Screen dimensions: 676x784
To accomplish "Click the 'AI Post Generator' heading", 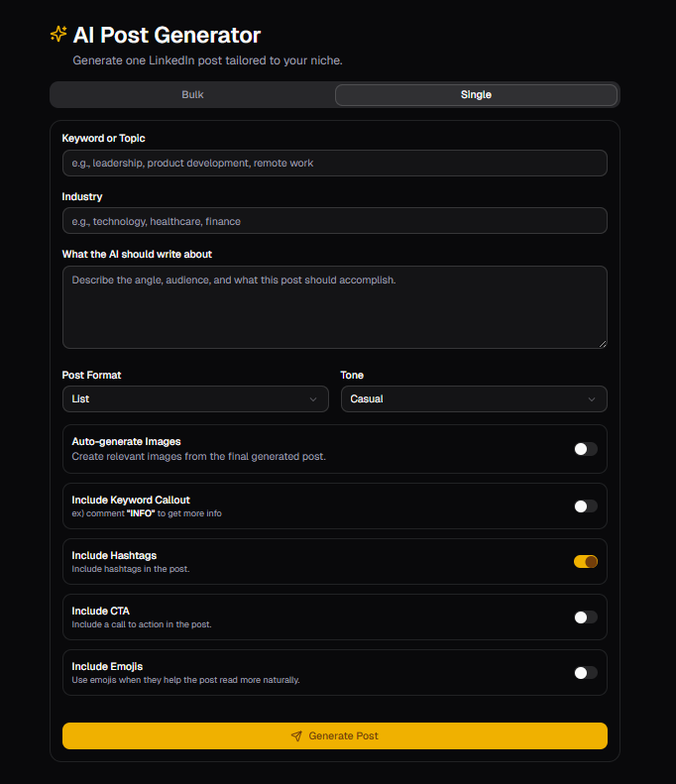I will click(167, 36).
